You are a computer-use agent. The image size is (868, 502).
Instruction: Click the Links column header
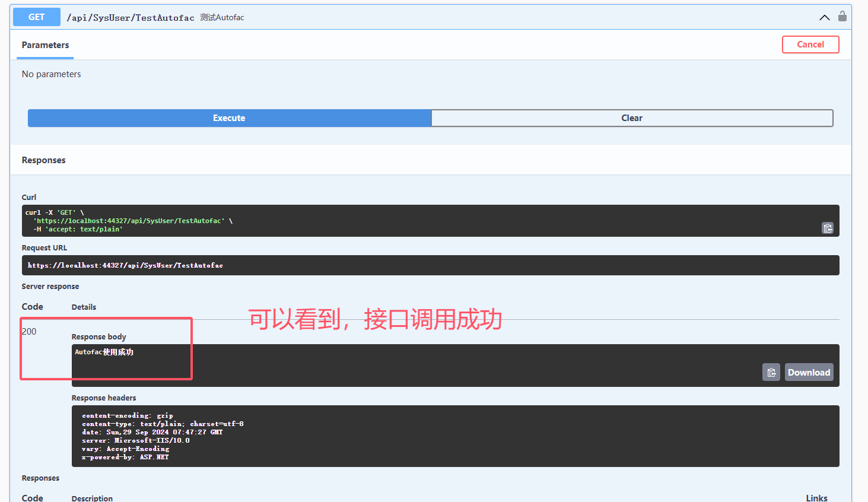point(816,498)
